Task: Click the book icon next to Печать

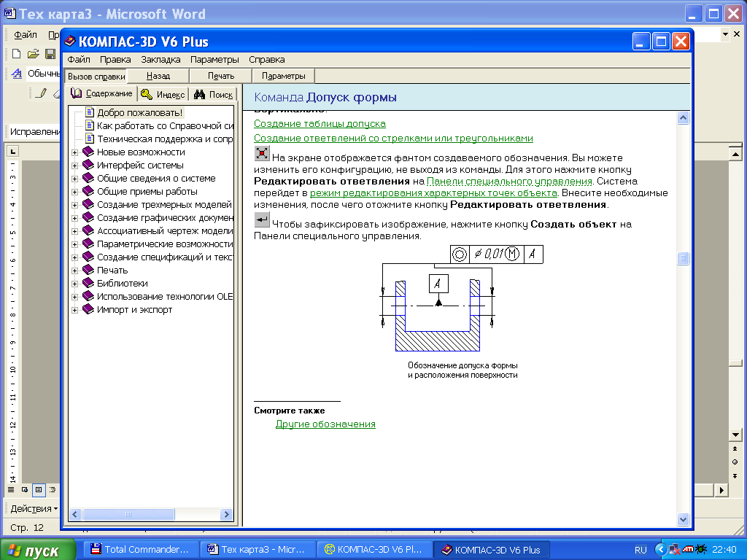Action: (x=88, y=270)
